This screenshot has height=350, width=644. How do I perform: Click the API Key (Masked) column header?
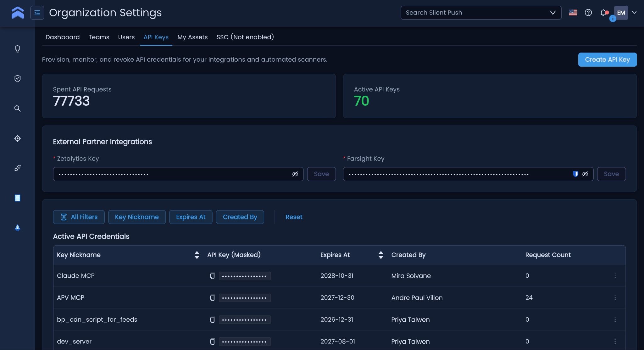(234, 255)
